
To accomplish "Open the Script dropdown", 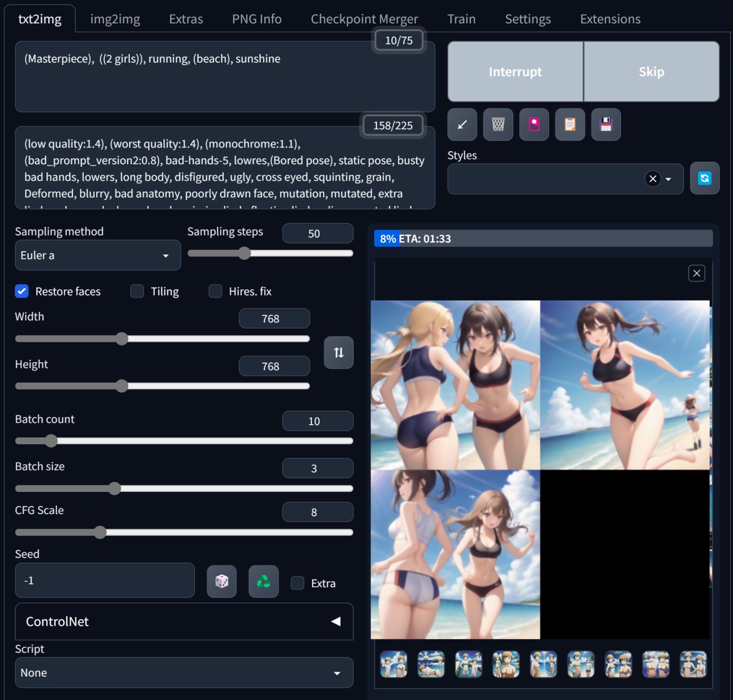I will [184, 673].
